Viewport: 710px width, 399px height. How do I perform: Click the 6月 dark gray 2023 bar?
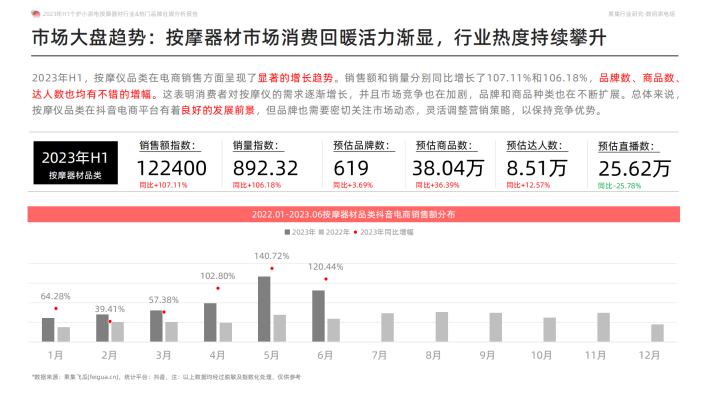pyautogui.click(x=318, y=316)
